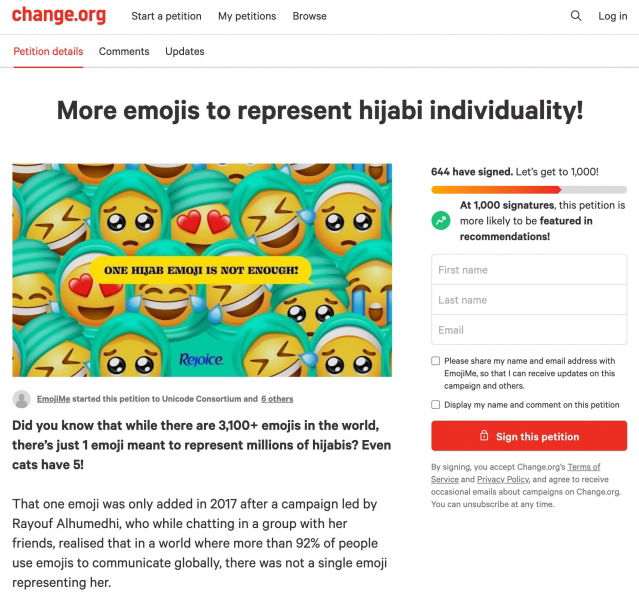
Task: Click Start a petition in header
Action: (x=166, y=16)
